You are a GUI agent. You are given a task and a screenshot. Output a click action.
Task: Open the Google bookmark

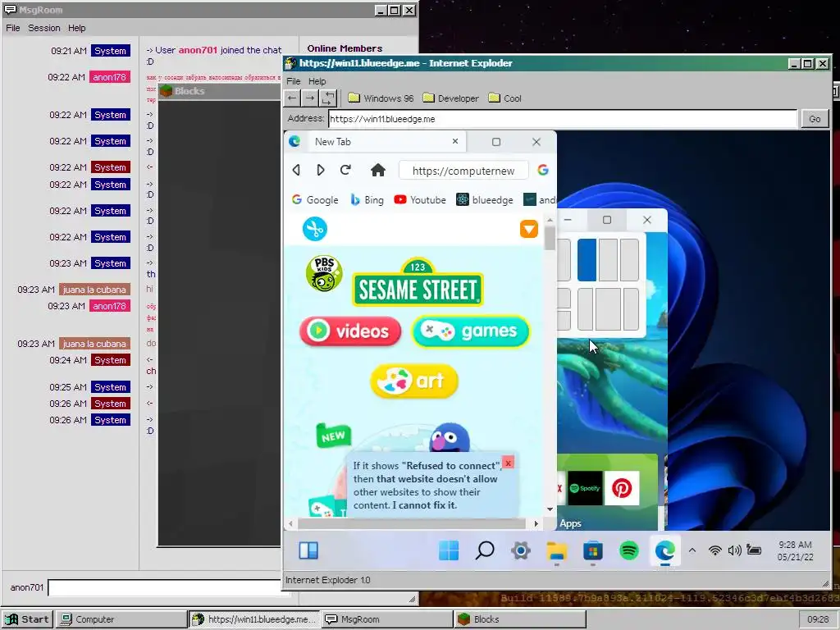[x=315, y=200]
